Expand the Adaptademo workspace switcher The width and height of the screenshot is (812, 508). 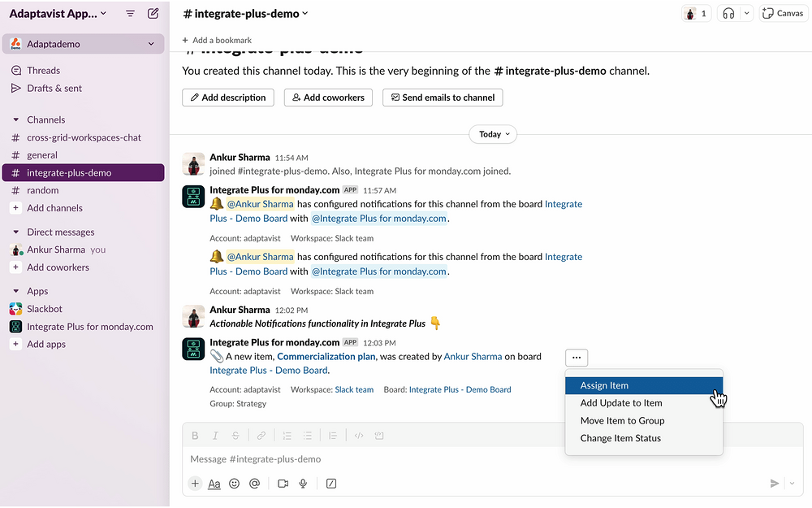pyautogui.click(x=83, y=44)
